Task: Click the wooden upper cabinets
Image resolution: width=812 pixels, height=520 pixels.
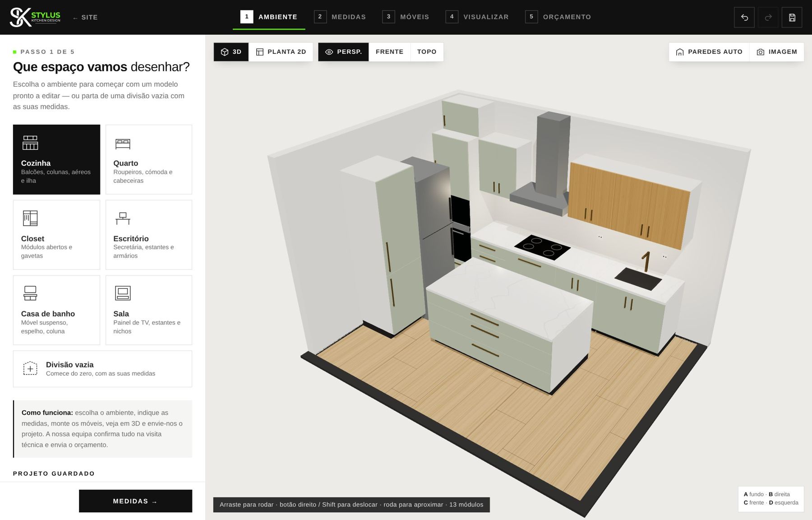Action: 629,203
